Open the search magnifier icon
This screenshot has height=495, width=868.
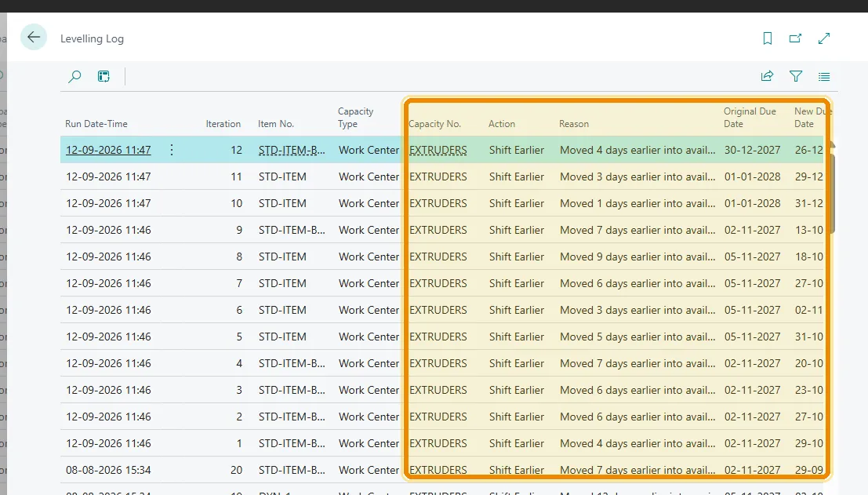click(74, 76)
